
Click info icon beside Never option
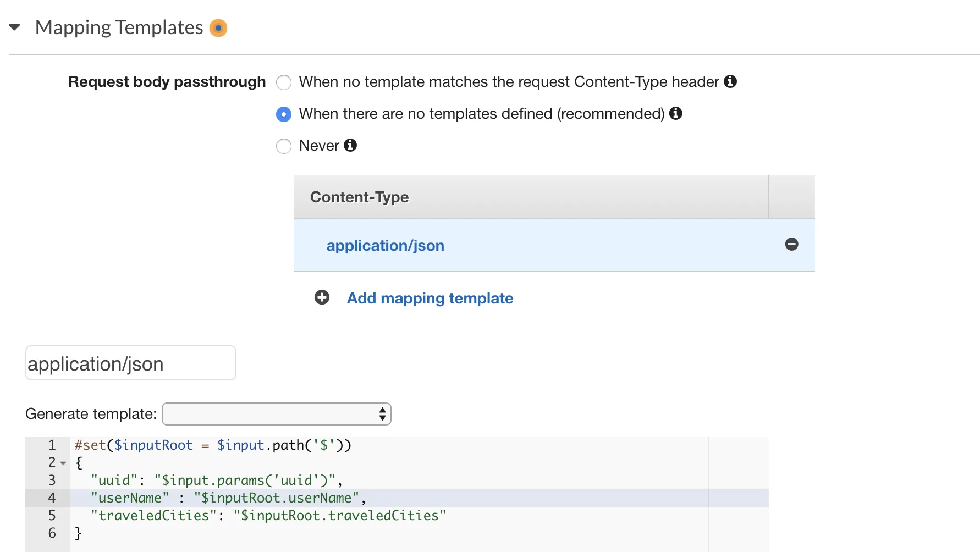tap(350, 145)
